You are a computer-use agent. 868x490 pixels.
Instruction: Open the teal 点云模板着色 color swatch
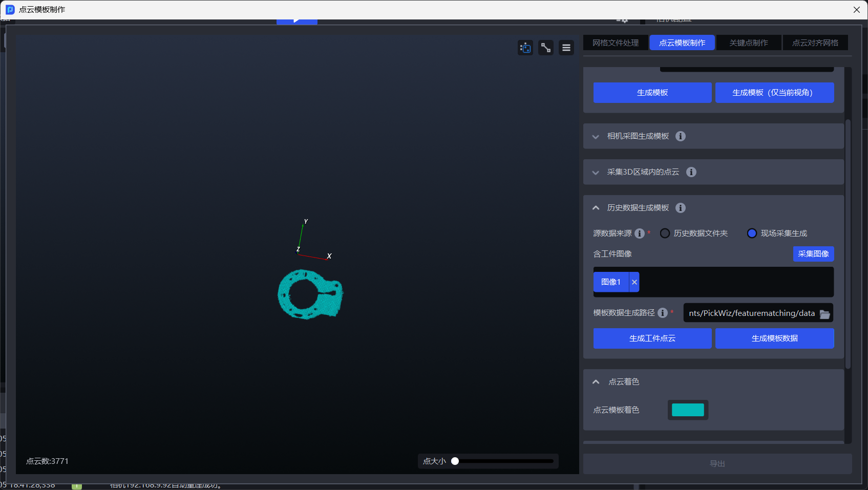688,410
